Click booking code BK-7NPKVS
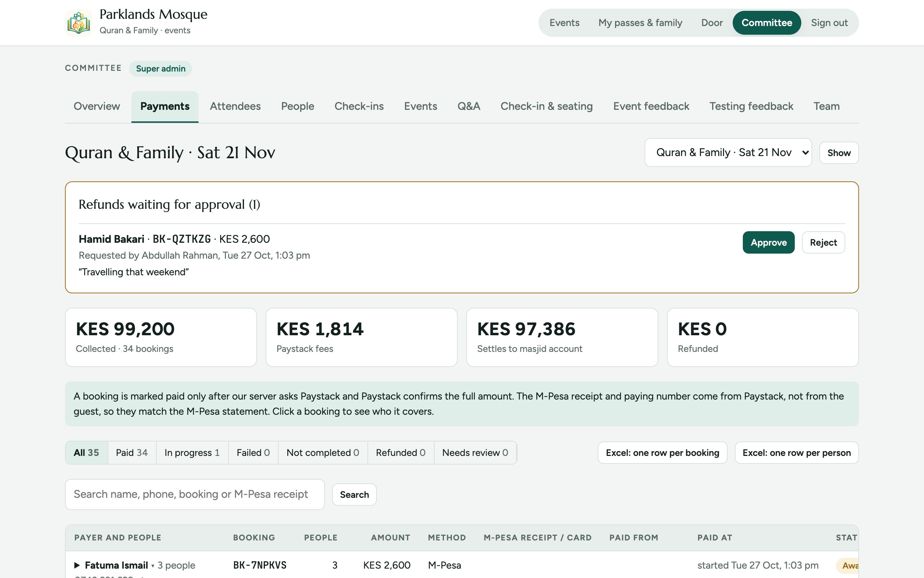This screenshot has height=578, width=924. point(260,565)
